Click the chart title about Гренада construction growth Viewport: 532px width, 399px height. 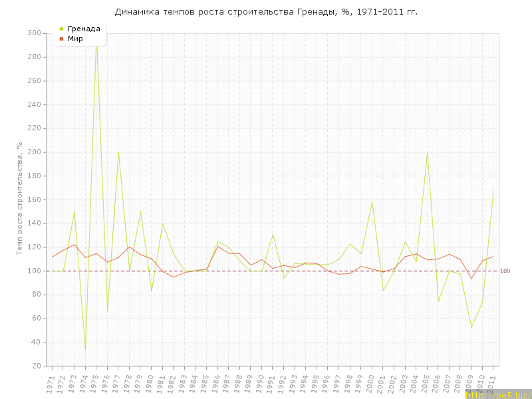click(266, 12)
